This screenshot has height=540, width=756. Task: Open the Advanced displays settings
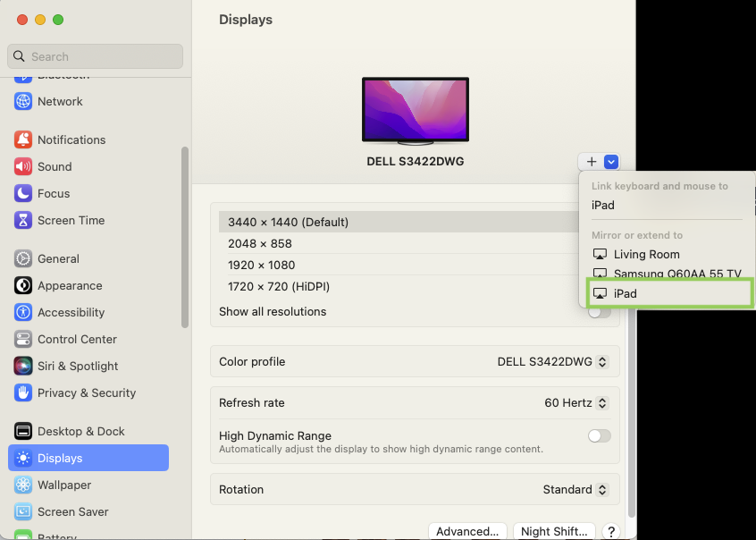tap(467, 530)
